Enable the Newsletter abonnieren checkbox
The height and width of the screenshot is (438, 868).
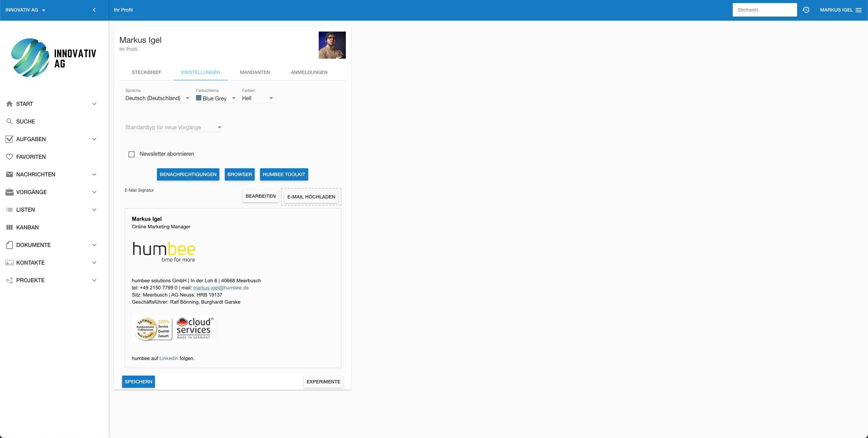coord(132,154)
